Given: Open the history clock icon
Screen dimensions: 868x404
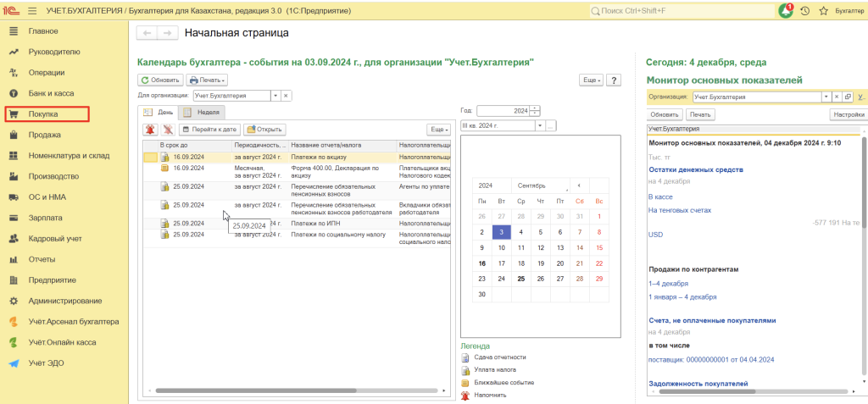Looking at the screenshot, I should click(x=804, y=11).
